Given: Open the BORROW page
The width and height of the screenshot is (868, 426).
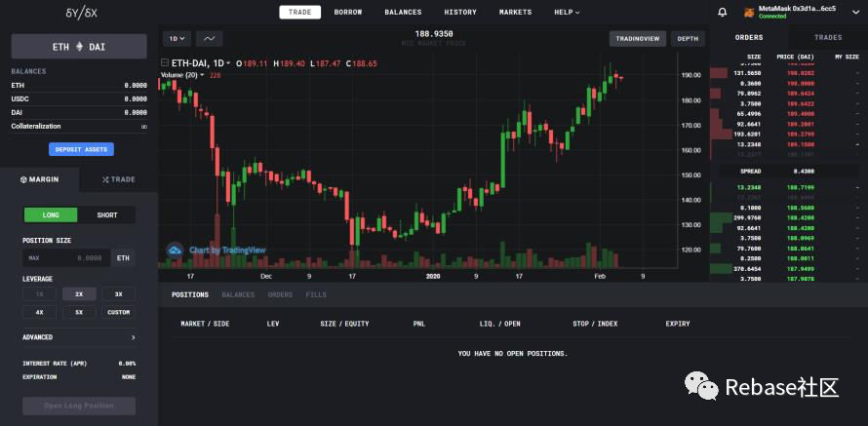Looking at the screenshot, I should click(x=348, y=12).
